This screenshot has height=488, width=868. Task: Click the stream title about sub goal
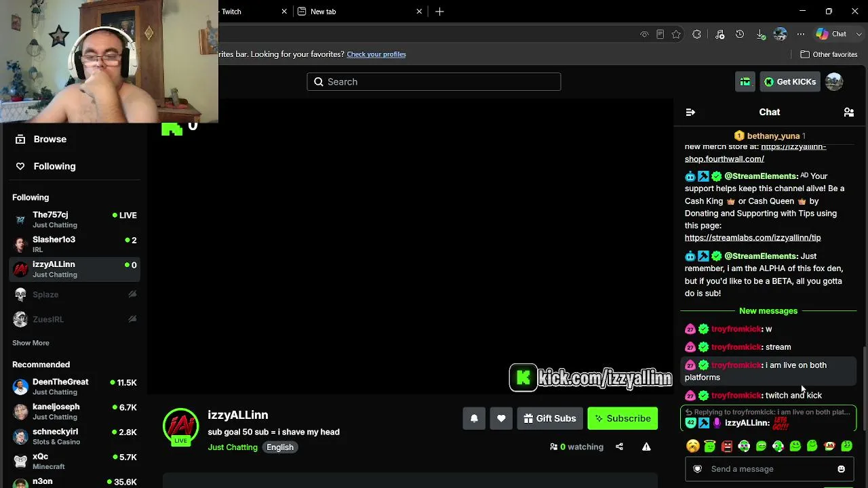tap(274, 432)
